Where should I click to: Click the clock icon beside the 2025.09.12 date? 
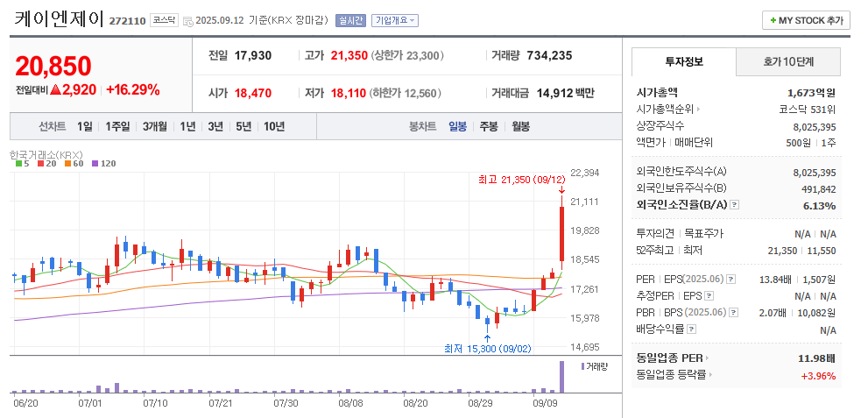coord(187,21)
